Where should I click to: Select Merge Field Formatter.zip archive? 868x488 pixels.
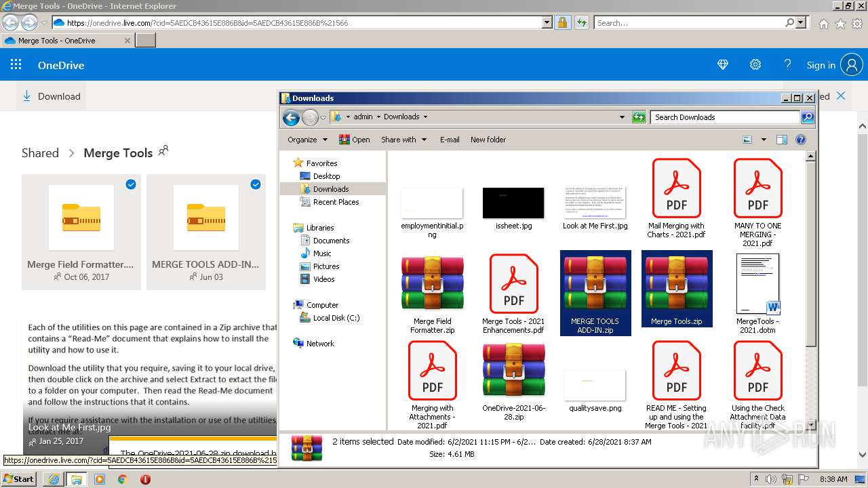[432, 295]
